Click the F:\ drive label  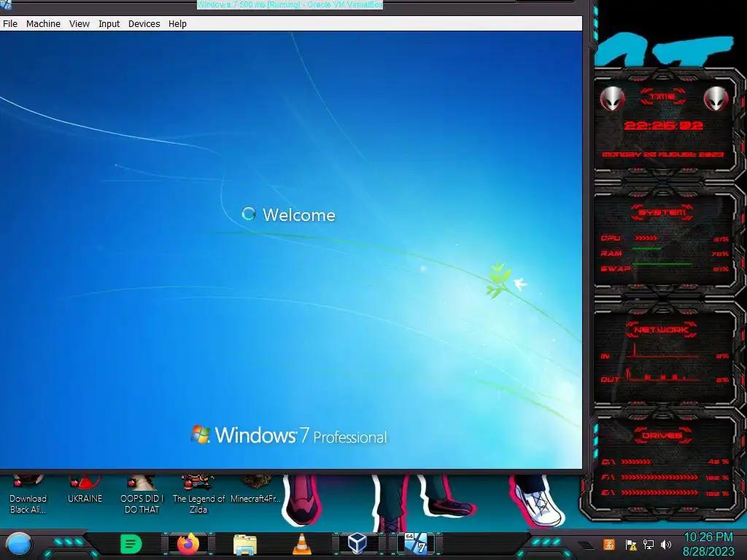[x=608, y=477]
